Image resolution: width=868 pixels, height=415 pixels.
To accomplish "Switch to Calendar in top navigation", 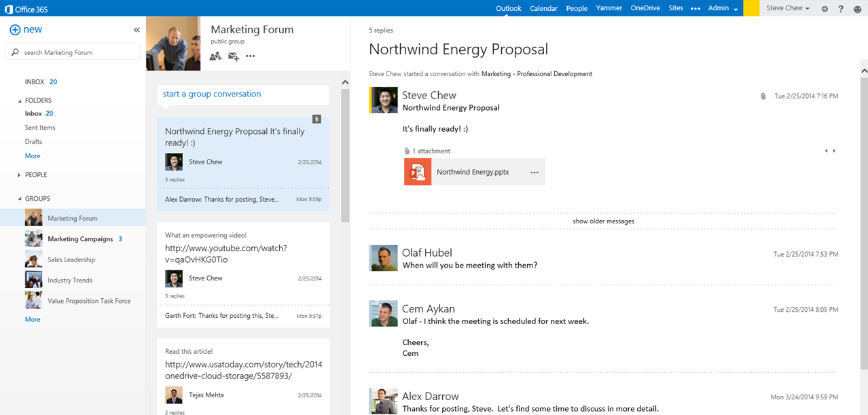I will click(x=543, y=9).
